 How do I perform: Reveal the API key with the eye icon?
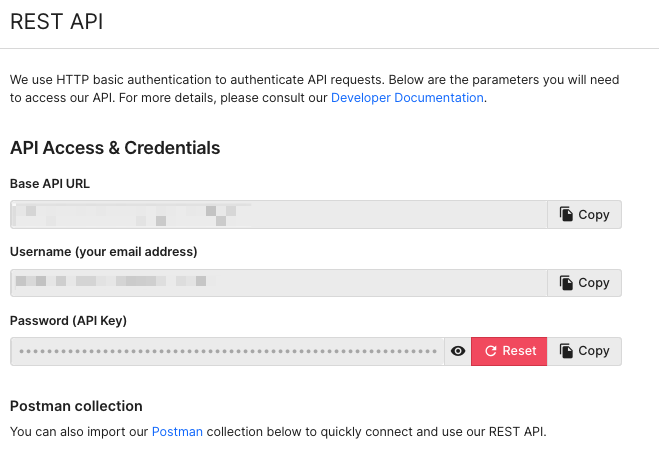[x=458, y=351]
